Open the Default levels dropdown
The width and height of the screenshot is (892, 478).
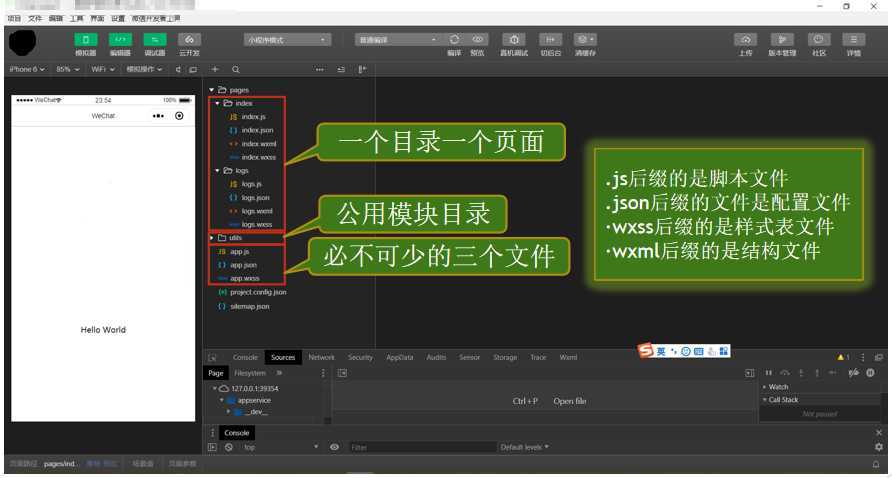(x=525, y=447)
